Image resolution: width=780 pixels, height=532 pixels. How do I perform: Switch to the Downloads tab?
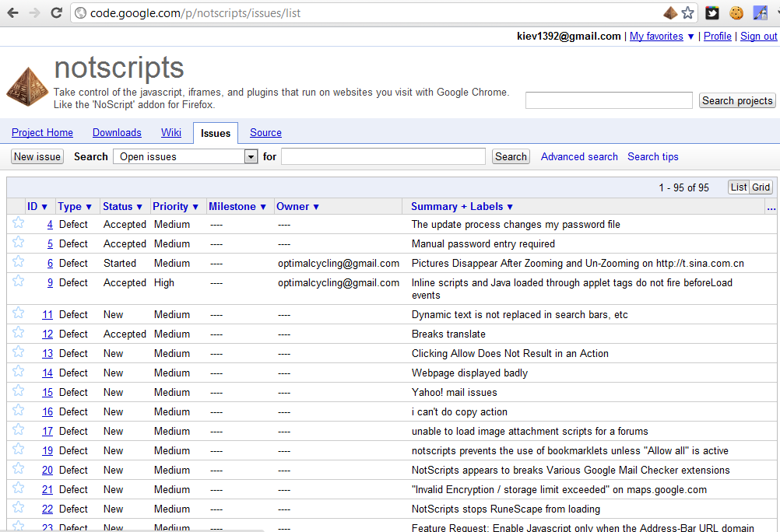click(x=117, y=132)
